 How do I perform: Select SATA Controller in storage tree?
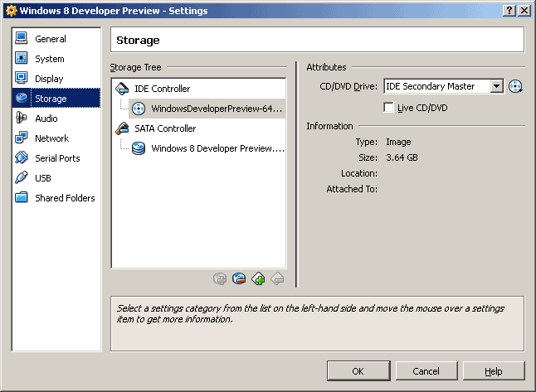(199, 128)
